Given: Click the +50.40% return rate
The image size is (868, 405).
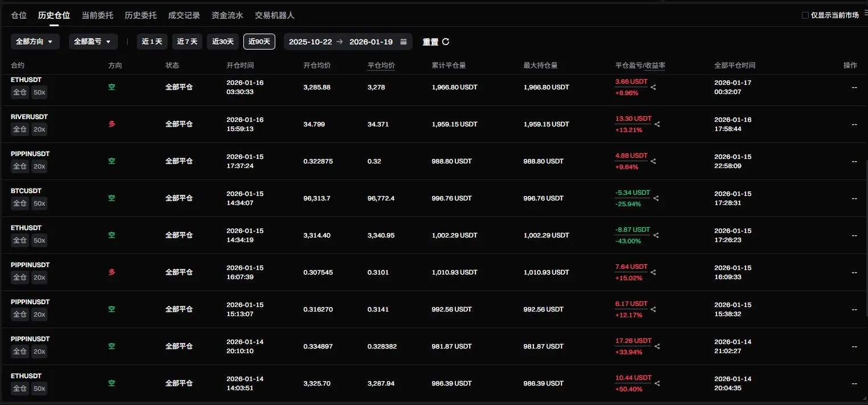Looking at the screenshot, I should 629,389.
